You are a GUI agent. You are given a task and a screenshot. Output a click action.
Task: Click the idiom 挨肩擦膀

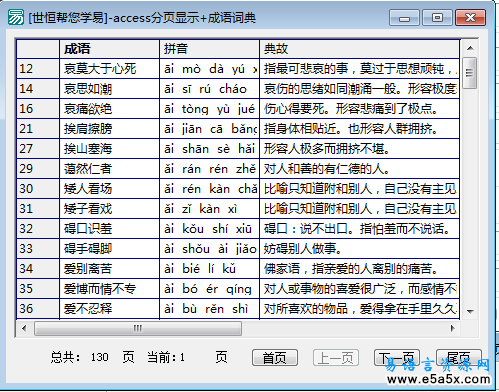tap(109, 129)
